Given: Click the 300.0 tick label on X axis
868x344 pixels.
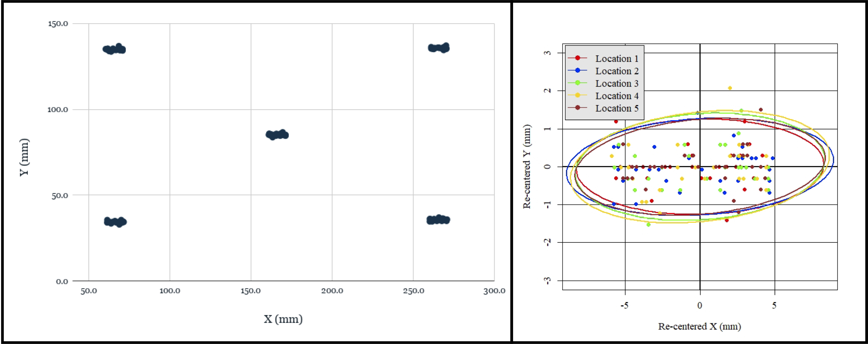Looking at the screenshot, I should pyautogui.click(x=494, y=291).
